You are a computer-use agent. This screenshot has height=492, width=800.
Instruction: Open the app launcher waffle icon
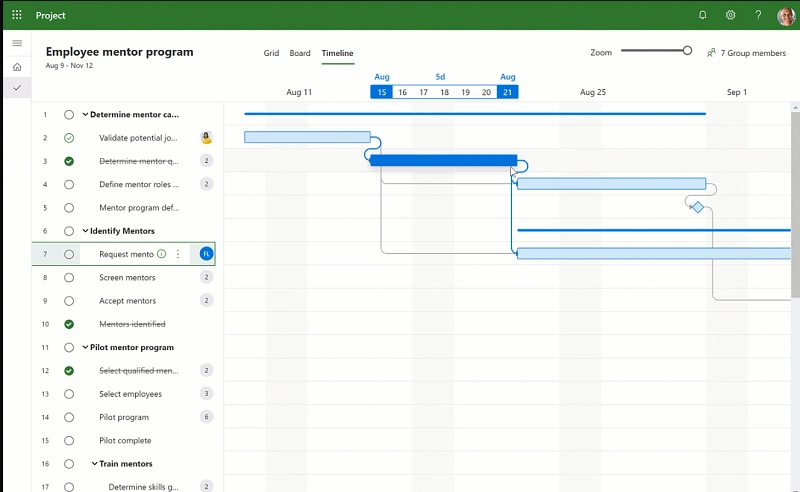(16, 15)
